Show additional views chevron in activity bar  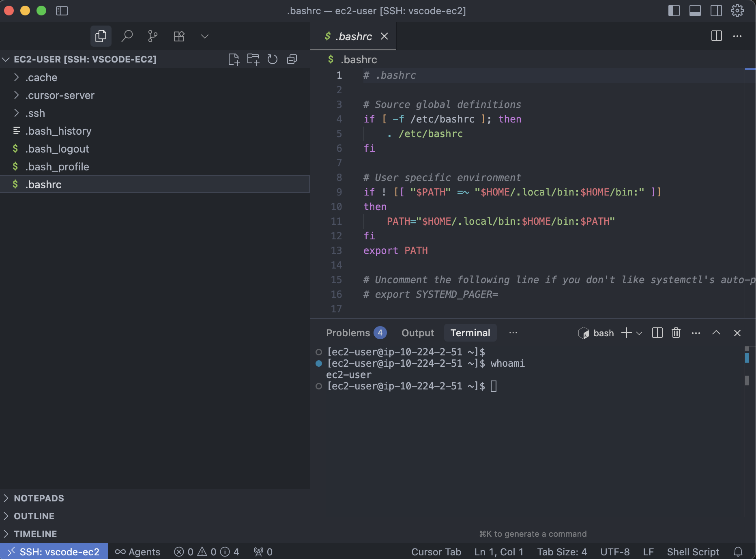205,37
